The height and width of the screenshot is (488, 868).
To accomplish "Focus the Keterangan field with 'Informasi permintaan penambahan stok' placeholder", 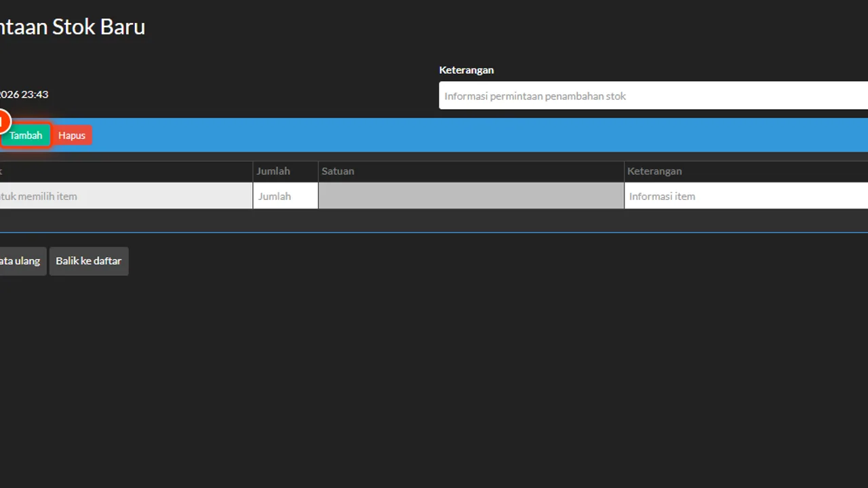I will point(654,96).
